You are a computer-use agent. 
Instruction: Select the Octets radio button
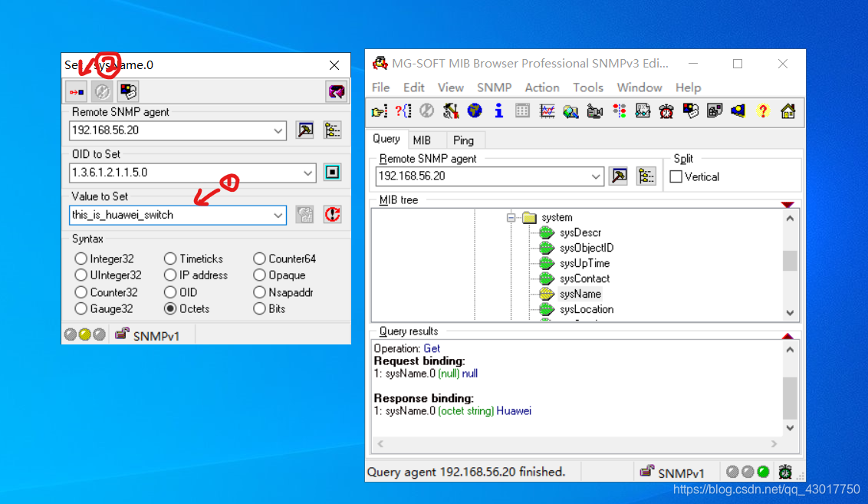[170, 308]
